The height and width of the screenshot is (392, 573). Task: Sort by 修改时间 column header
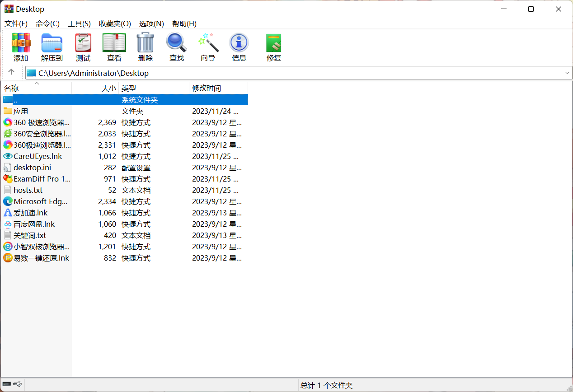[218, 88]
